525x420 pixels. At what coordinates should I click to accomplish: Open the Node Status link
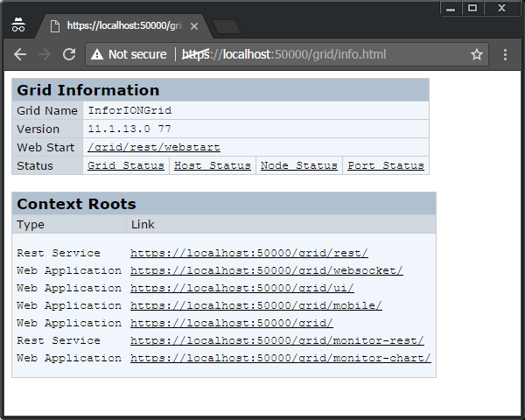pos(298,166)
